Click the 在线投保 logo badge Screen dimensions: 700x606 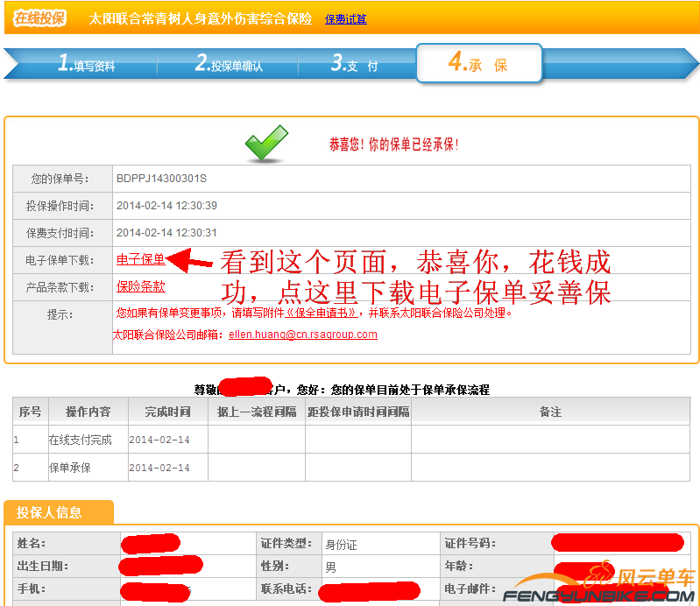(39, 18)
